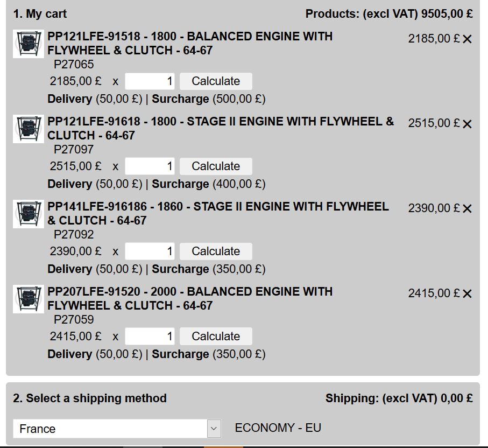The width and height of the screenshot is (488, 448).
Task: Remove PP207LFE-91520 balanced engine from cart
Action: point(467,294)
